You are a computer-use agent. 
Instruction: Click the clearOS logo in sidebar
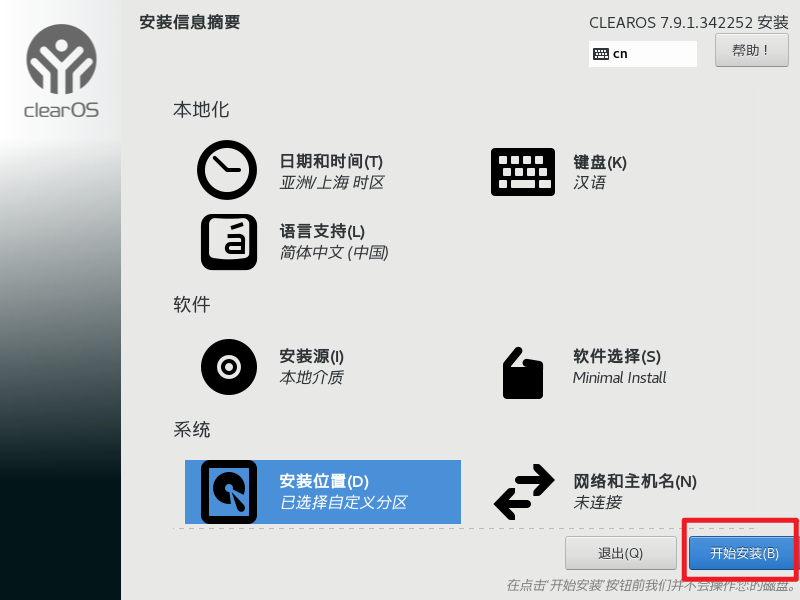pyautogui.click(x=61, y=71)
